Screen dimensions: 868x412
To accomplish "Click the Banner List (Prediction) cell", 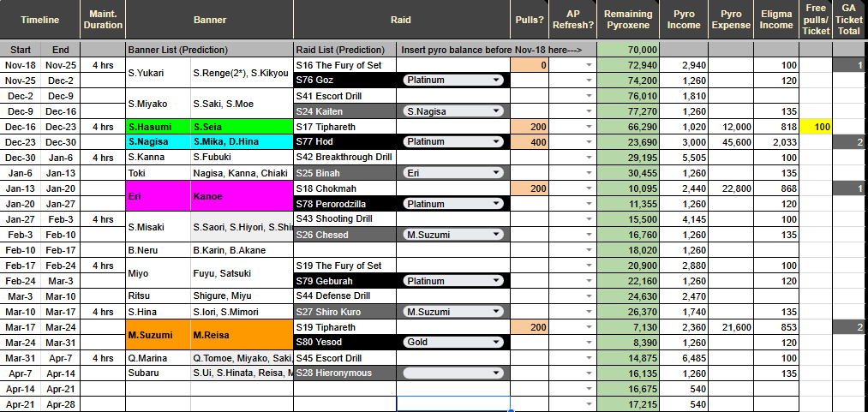I will coord(210,50).
